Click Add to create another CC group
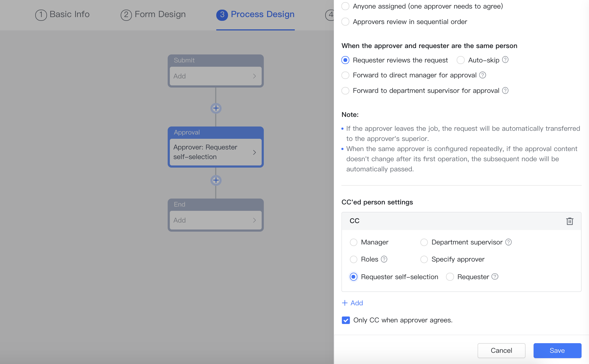Image resolution: width=589 pixels, height=364 pixels. 352,303
